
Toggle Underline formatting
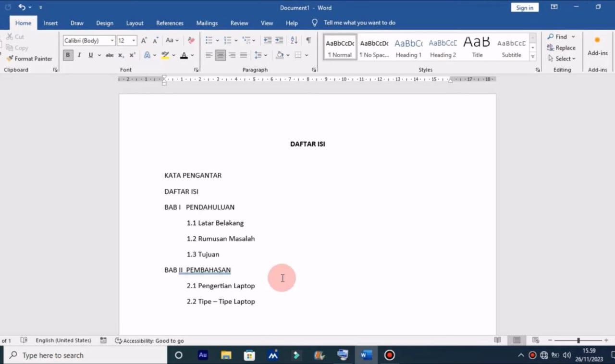point(90,55)
